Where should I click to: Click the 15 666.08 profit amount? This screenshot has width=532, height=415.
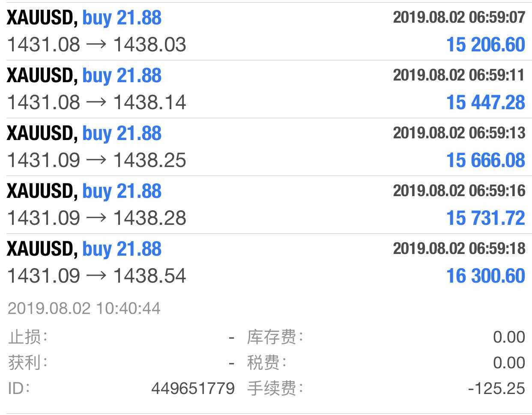click(485, 160)
